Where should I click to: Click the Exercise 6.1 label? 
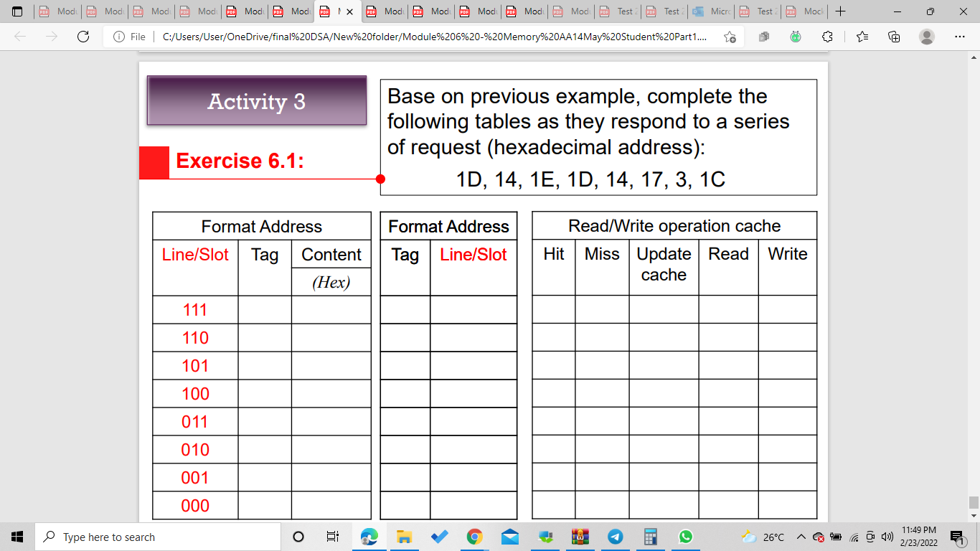[240, 161]
